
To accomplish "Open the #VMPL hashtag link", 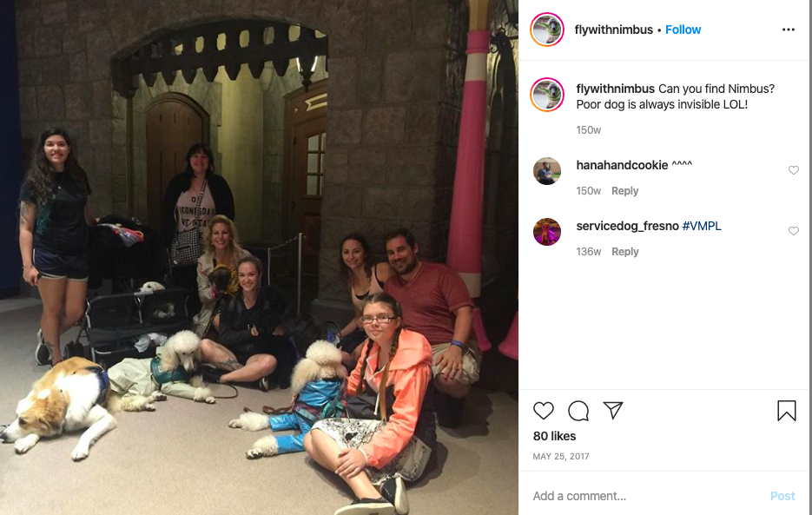I will pos(702,226).
